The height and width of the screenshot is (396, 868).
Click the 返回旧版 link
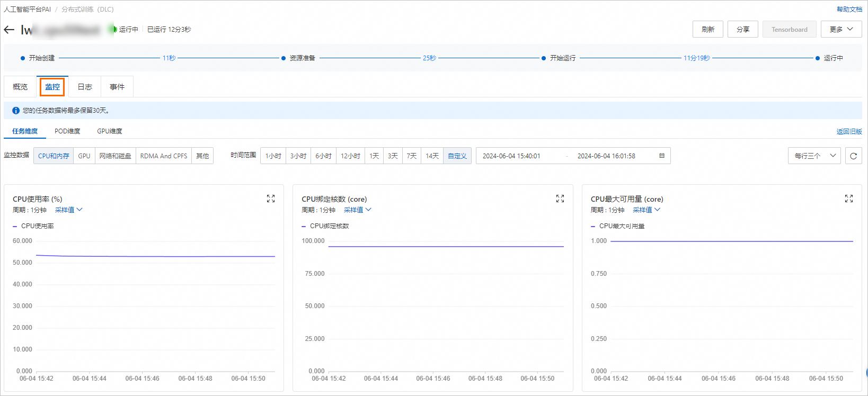[849, 131]
